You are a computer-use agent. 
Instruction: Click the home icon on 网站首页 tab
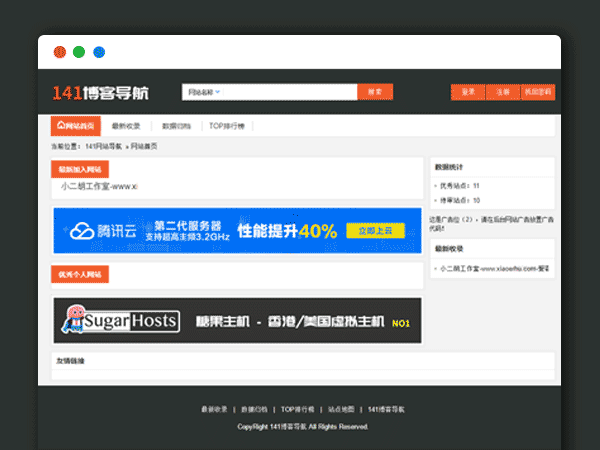[61, 126]
